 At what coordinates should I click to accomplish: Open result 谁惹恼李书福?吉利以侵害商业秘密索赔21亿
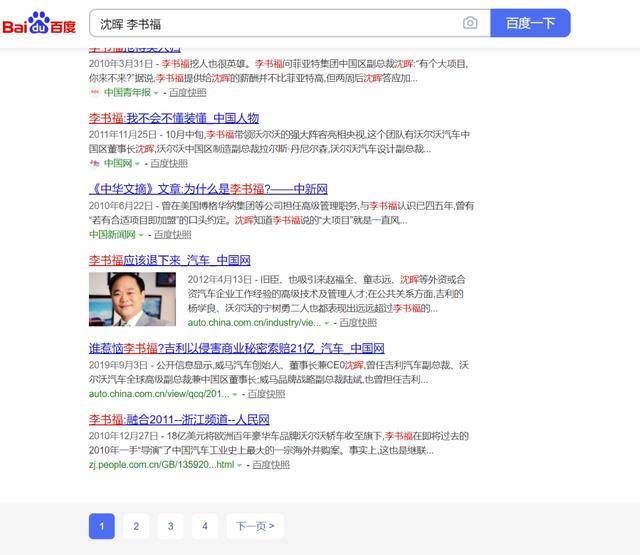coord(237,348)
